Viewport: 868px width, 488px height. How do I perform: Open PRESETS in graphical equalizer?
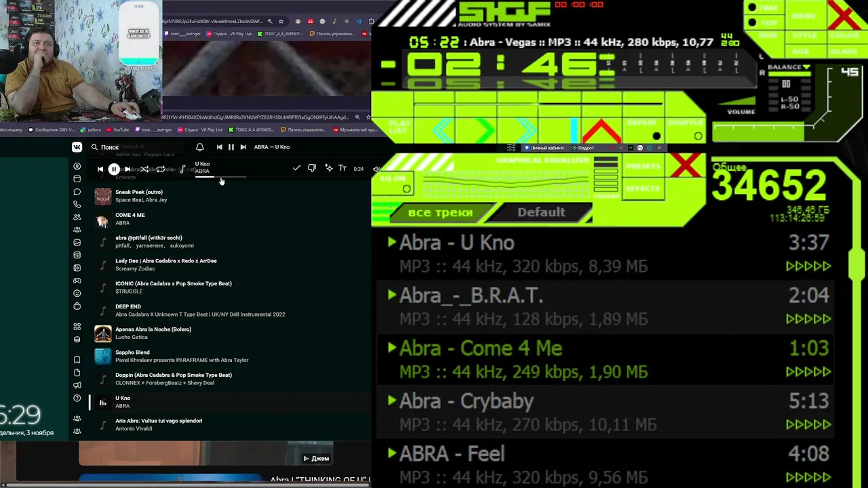point(644,166)
